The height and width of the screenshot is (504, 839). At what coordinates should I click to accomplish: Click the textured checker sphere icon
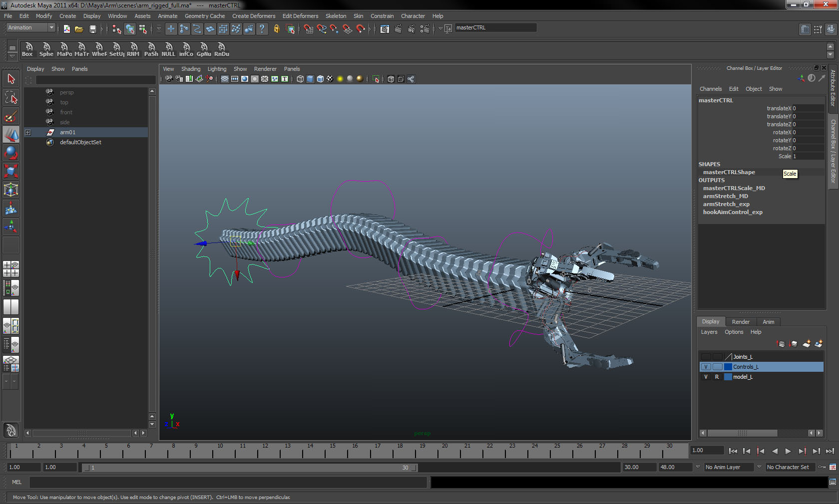click(330, 79)
